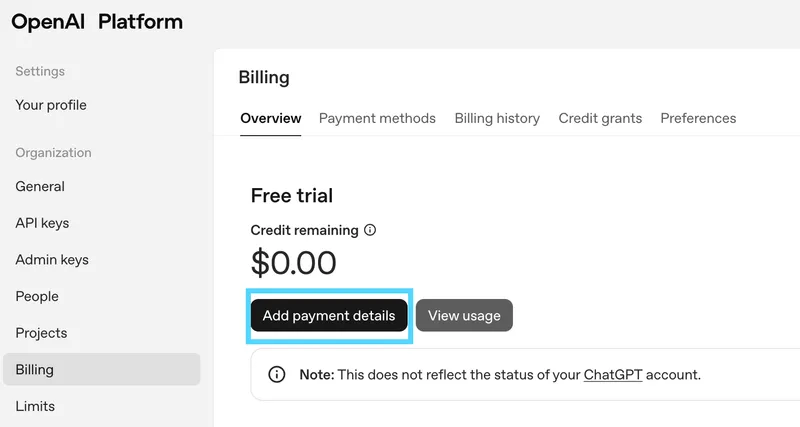This screenshot has height=427, width=800.
Task: Select Billing in the sidebar
Action: 102,369
